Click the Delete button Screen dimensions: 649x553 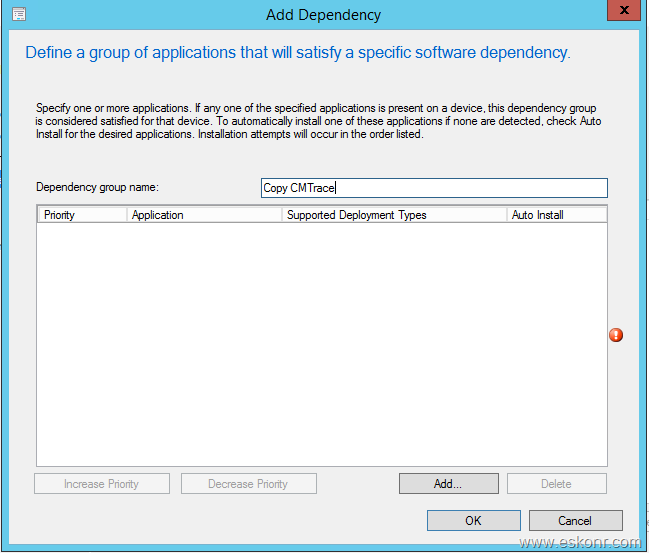tap(556, 484)
